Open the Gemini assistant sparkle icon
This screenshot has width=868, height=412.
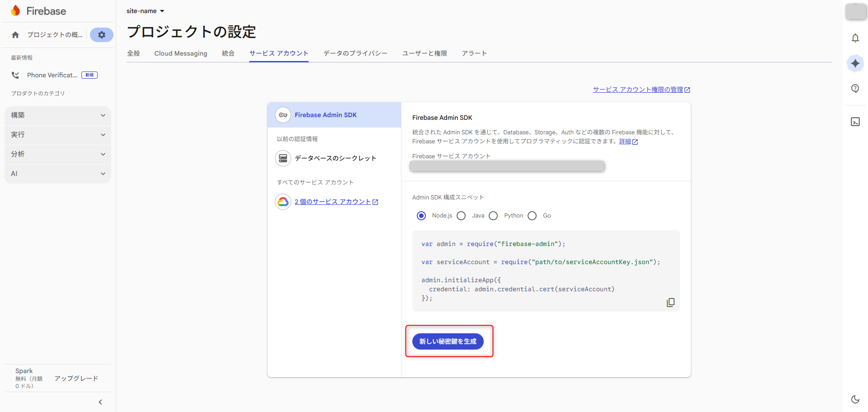point(855,63)
